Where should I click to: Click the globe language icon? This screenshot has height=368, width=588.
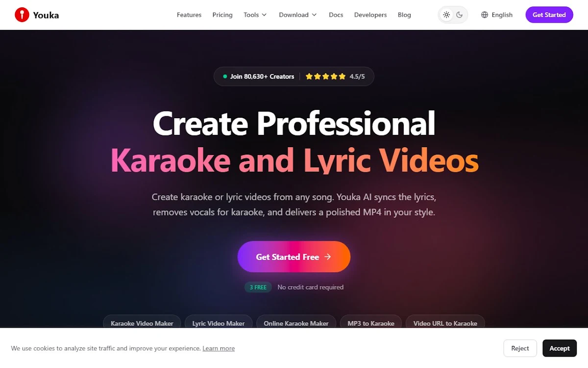[485, 15]
